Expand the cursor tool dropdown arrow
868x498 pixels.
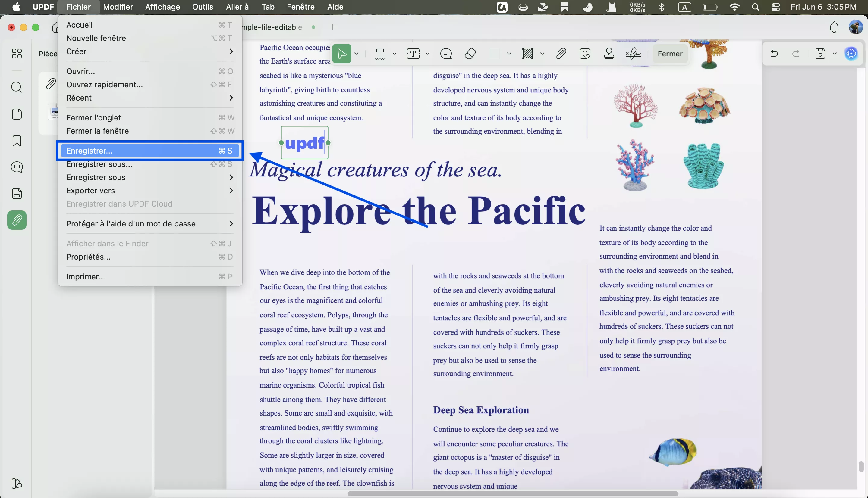tap(356, 54)
